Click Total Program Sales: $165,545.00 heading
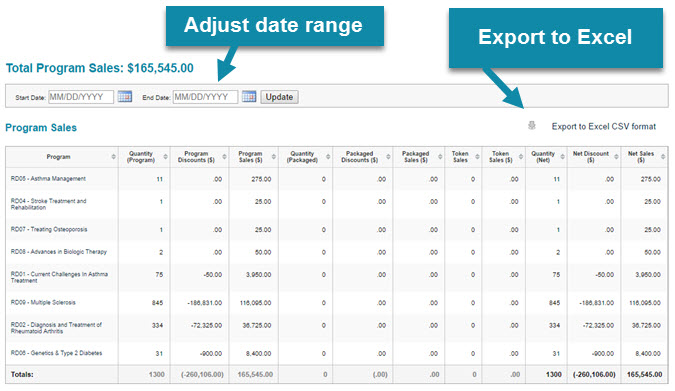This screenshot has width=675, height=391. click(x=99, y=68)
